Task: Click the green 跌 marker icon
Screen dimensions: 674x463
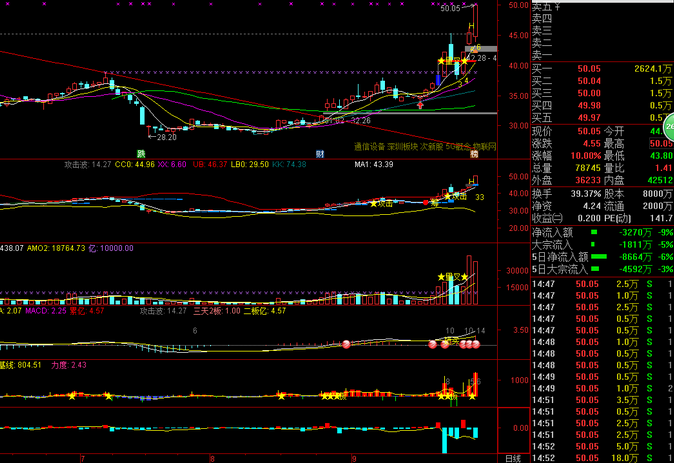Action: 141,154
